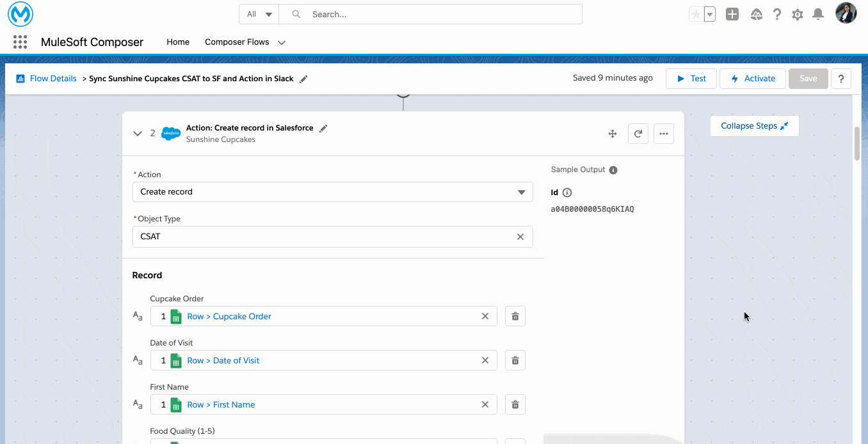Open the user profile avatar
This screenshot has height=444, width=868.
[x=846, y=13]
